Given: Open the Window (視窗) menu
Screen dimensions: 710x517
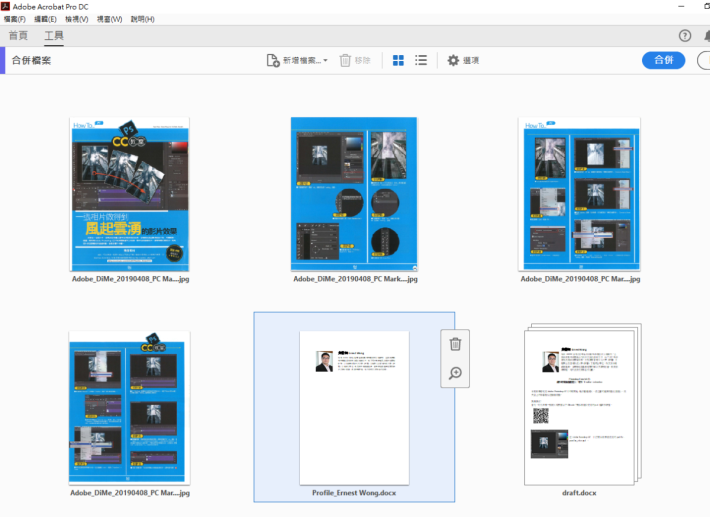Looking at the screenshot, I should pos(109,19).
